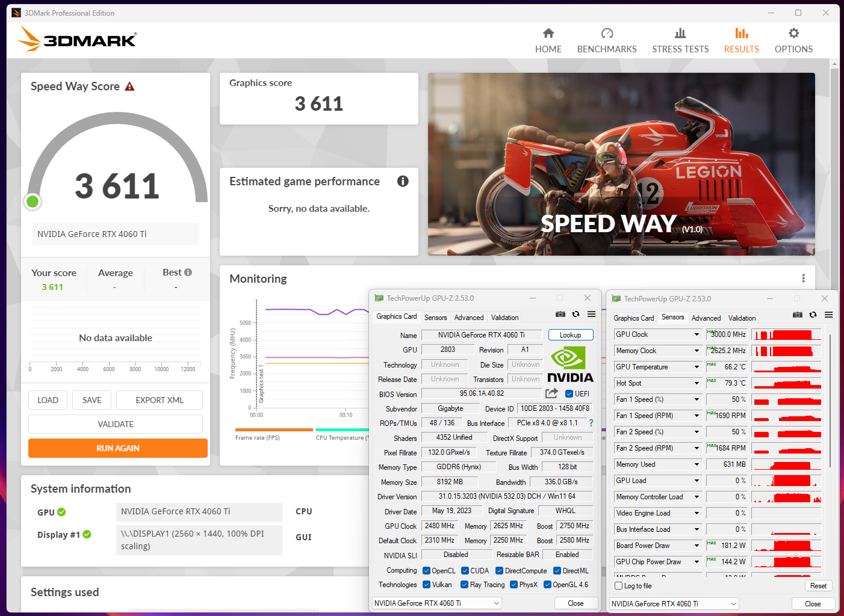Refresh GPU-Z Graphics Card window
The width and height of the screenshot is (844, 616).
[576, 314]
